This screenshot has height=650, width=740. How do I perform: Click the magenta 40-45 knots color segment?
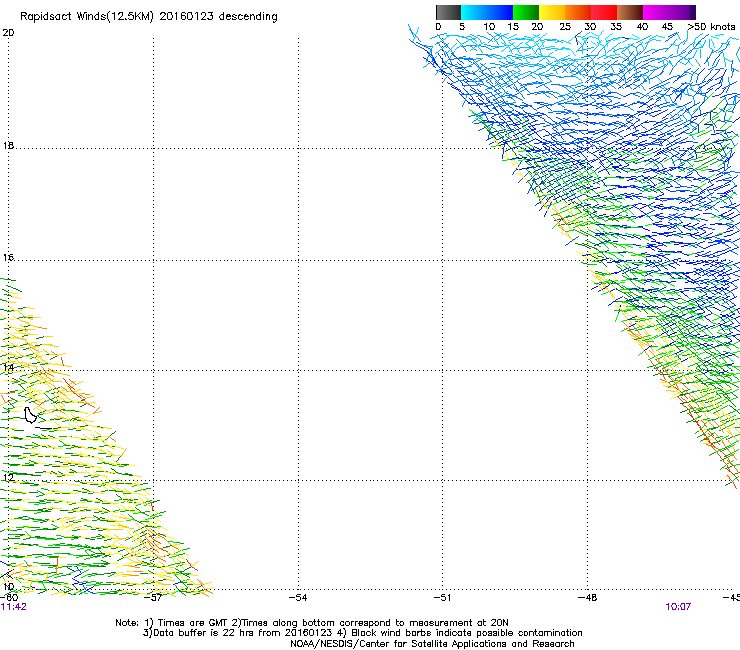[x=656, y=12]
